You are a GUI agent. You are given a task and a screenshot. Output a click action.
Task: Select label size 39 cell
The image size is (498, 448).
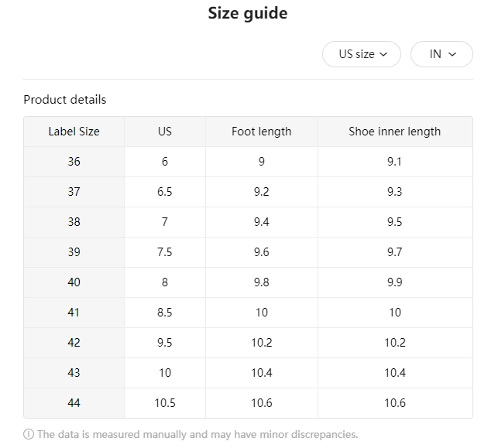click(74, 252)
